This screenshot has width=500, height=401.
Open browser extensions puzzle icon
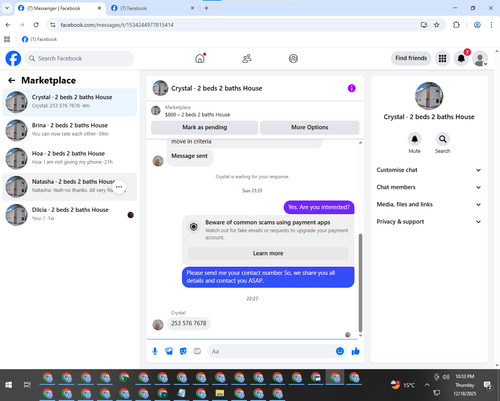click(456, 25)
